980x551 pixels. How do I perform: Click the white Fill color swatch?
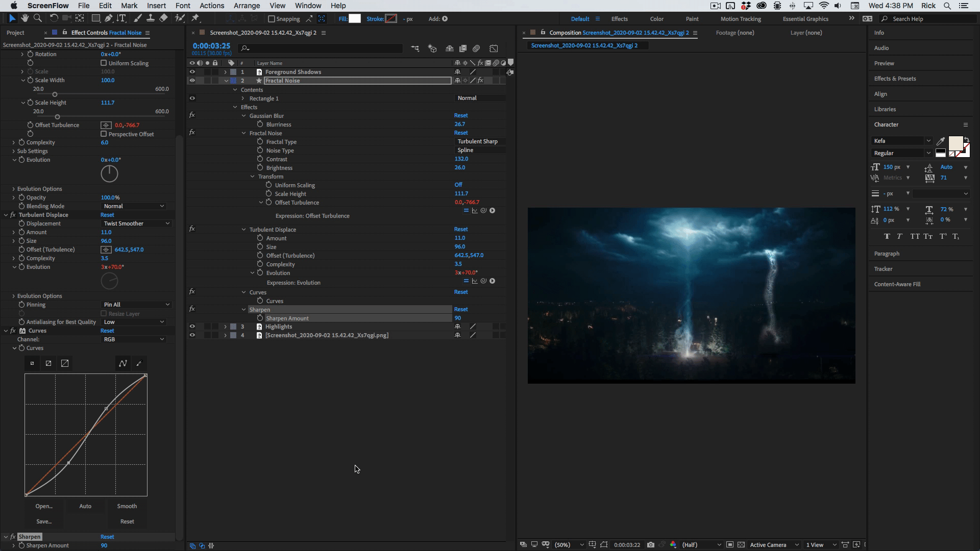point(354,19)
